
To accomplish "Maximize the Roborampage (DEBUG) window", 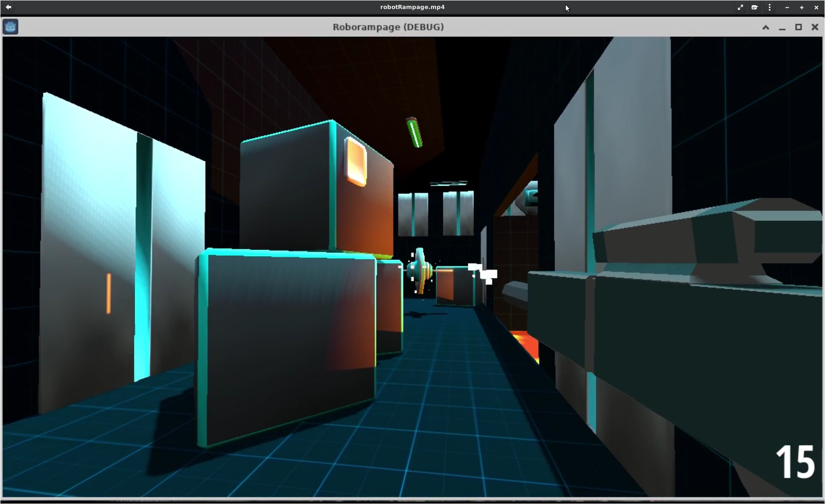I will (798, 27).
